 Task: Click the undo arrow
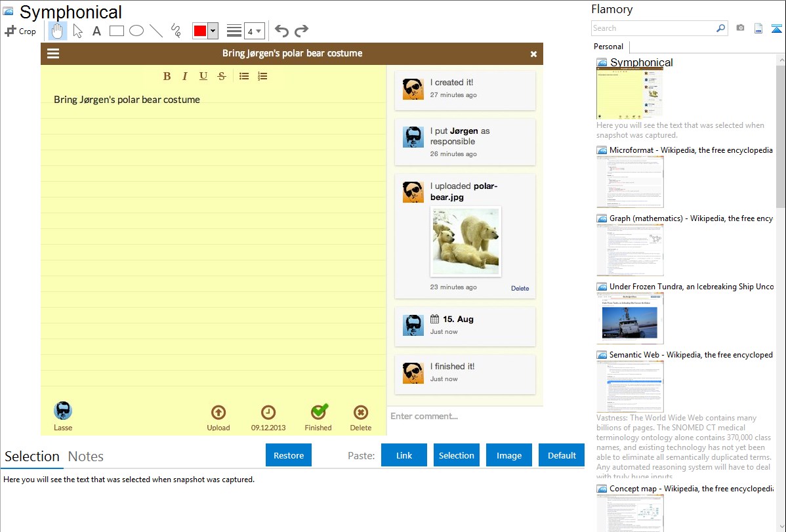[x=281, y=31]
